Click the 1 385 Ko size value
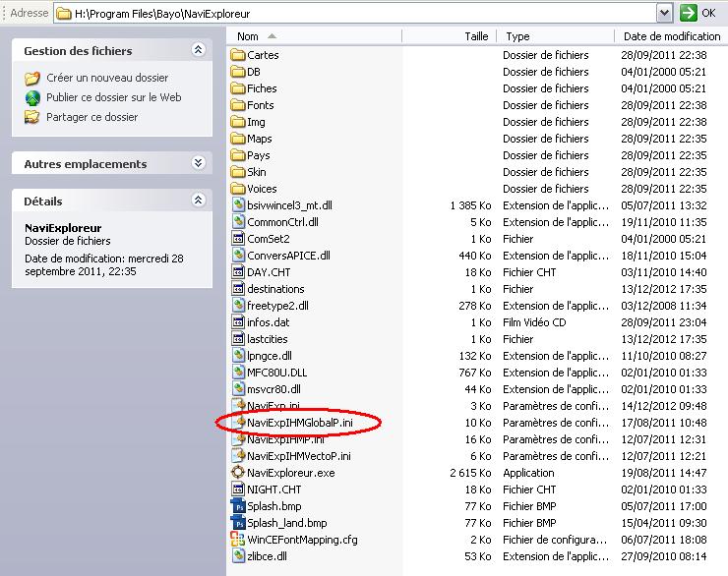Screen dimensions: 728x576 (x=470, y=205)
